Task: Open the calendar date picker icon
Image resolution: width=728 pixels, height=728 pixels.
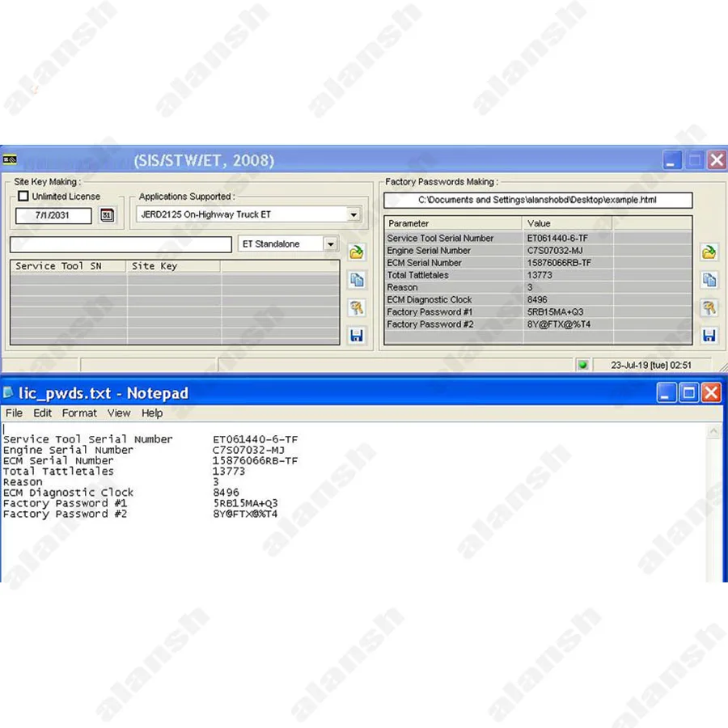Action: (x=108, y=215)
